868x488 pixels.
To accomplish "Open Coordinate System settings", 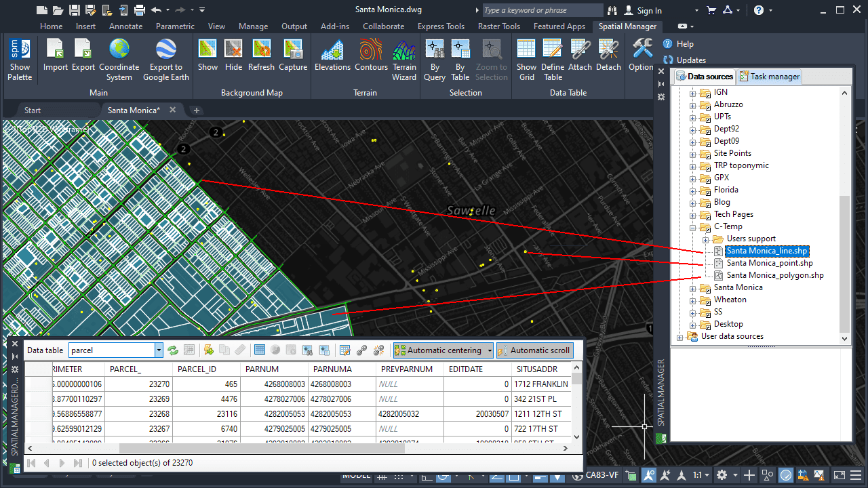I will coord(119,60).
